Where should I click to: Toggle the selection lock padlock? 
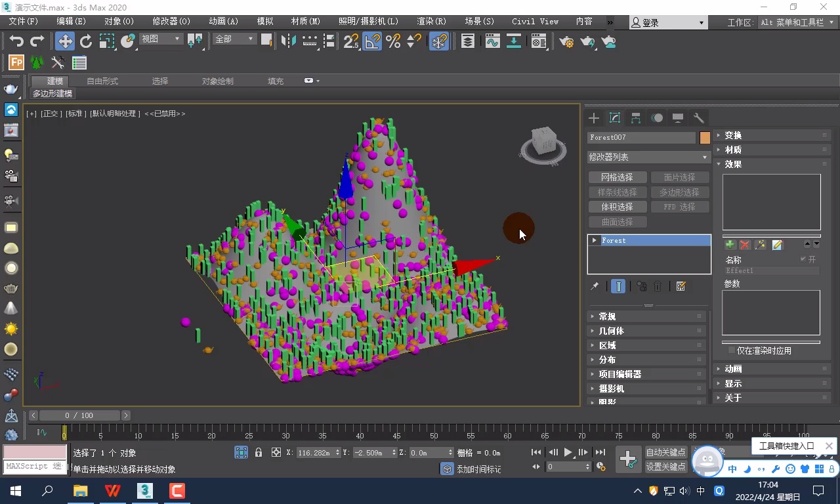click(259, 452)
